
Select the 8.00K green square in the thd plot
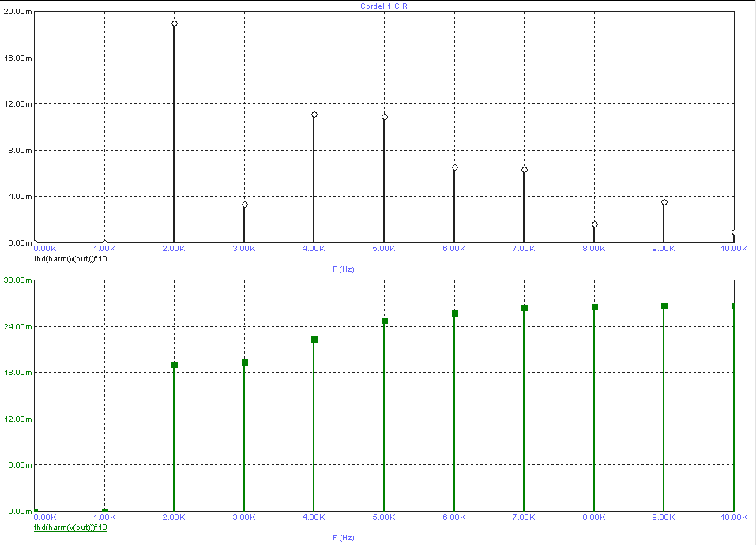595,307
